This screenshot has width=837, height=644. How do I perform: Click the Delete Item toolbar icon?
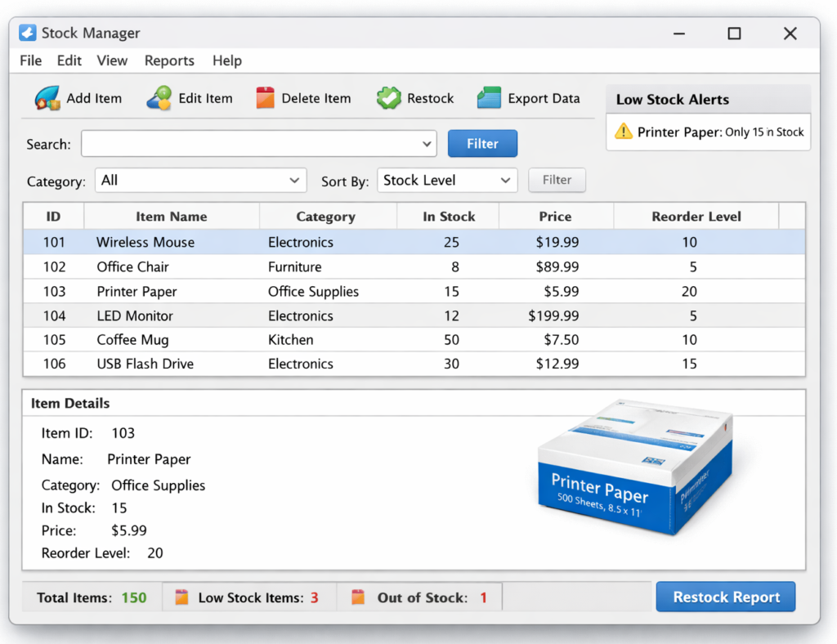point(265,98)
